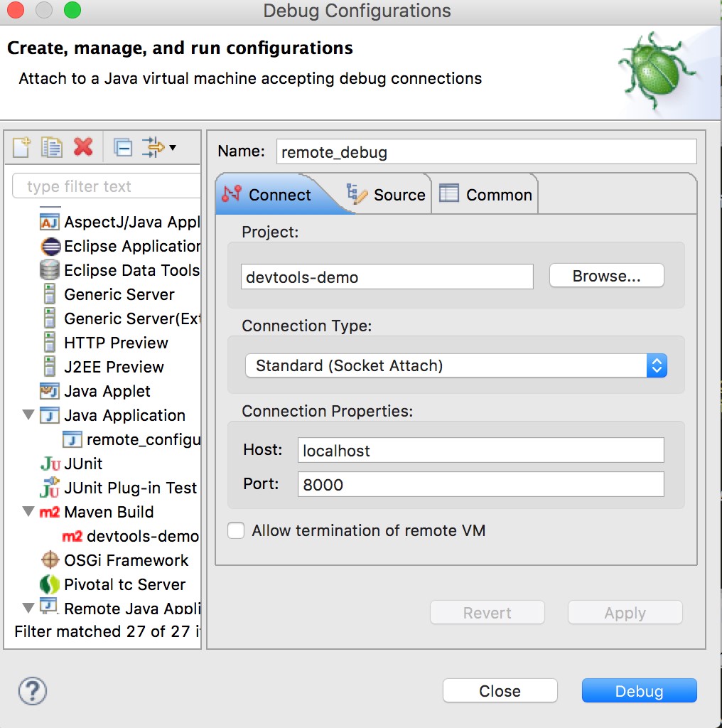
Task: Open the Connection Type dropdown
Action: (456, 365)
